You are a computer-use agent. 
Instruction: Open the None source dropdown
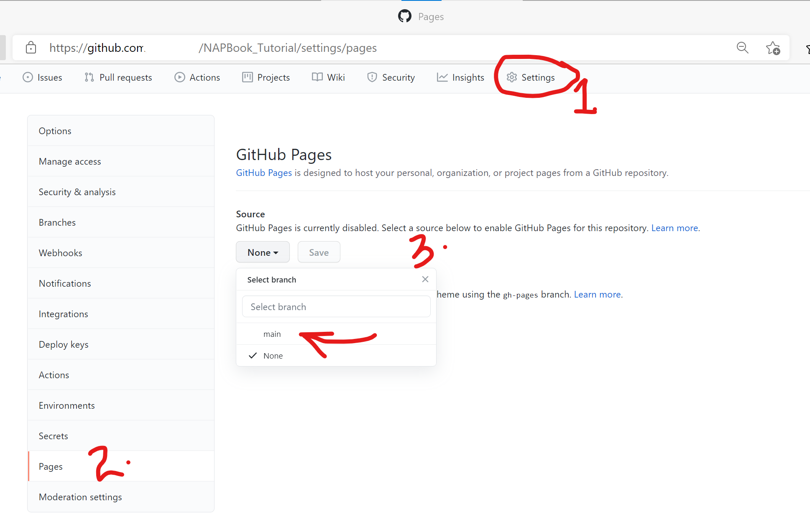(x=262, y=252)
